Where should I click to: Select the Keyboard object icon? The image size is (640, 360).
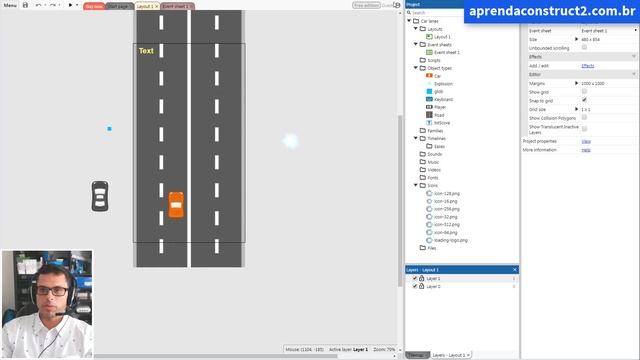click(429, 99)
